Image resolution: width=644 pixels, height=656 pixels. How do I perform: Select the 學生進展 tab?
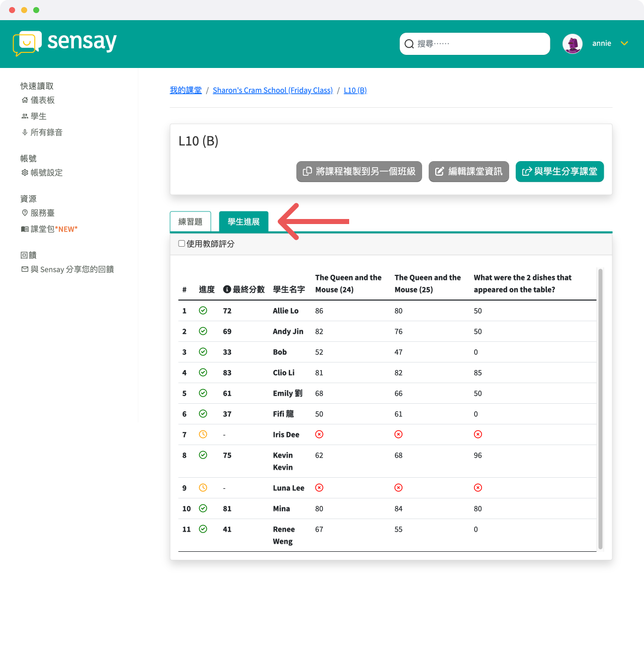pyautogui.click(x=244, y=222)
